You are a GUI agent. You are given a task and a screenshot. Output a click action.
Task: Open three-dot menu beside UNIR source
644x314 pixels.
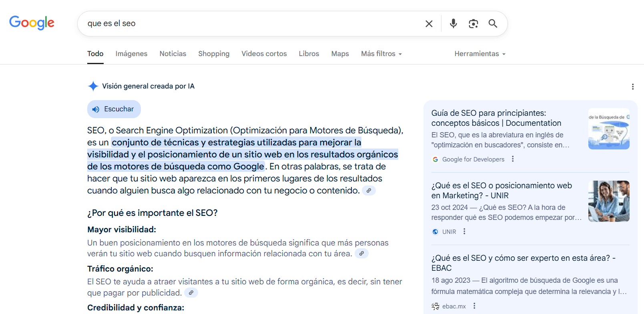tap(464, 231)
